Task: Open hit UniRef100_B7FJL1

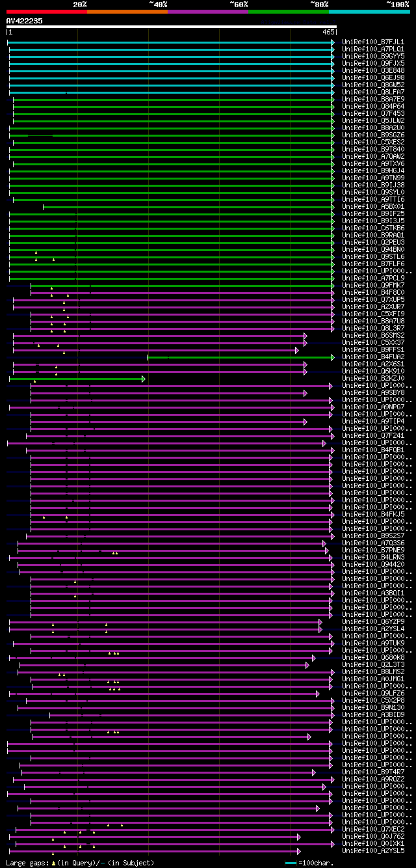Action: [x=373, y=42]
